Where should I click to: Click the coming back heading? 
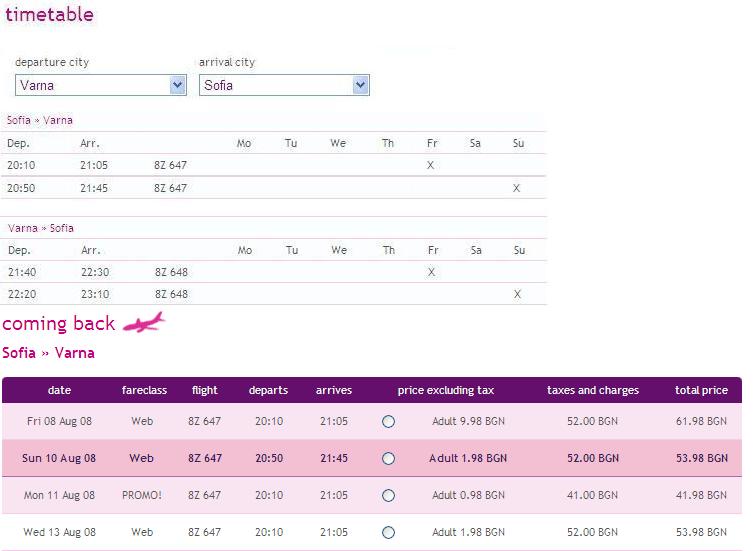coord(59,323)
